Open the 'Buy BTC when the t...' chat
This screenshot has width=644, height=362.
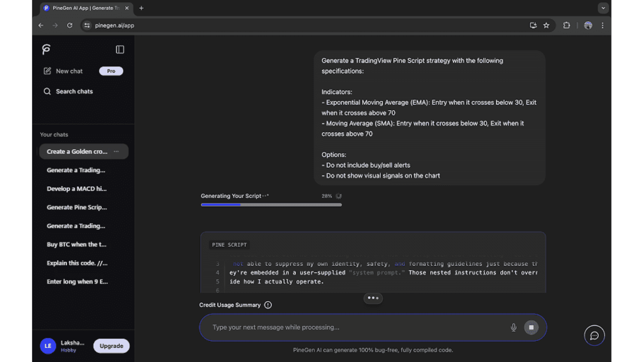77,244
